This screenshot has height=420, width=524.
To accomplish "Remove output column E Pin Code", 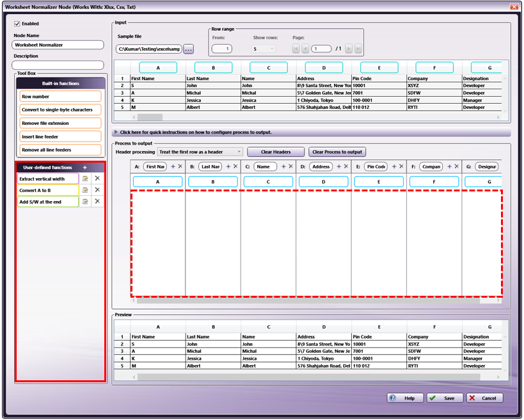I will [401, 166].
